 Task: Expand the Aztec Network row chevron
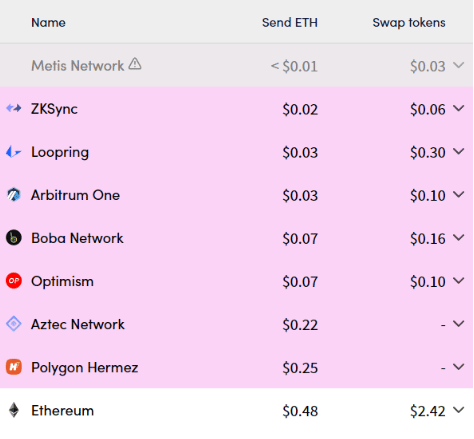[459, 324]
